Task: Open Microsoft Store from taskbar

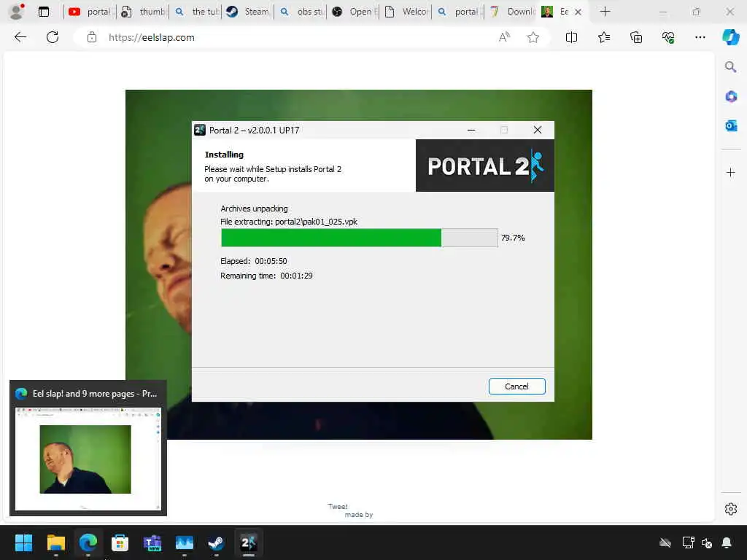Action: pos(120,542)
